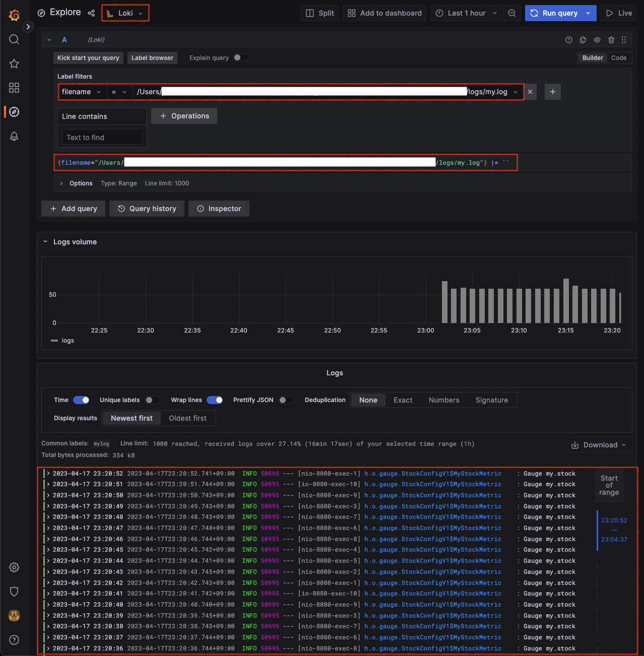This screenshot has height=656, width=644.
Task: Click Add query button
Action: [74, 209]
